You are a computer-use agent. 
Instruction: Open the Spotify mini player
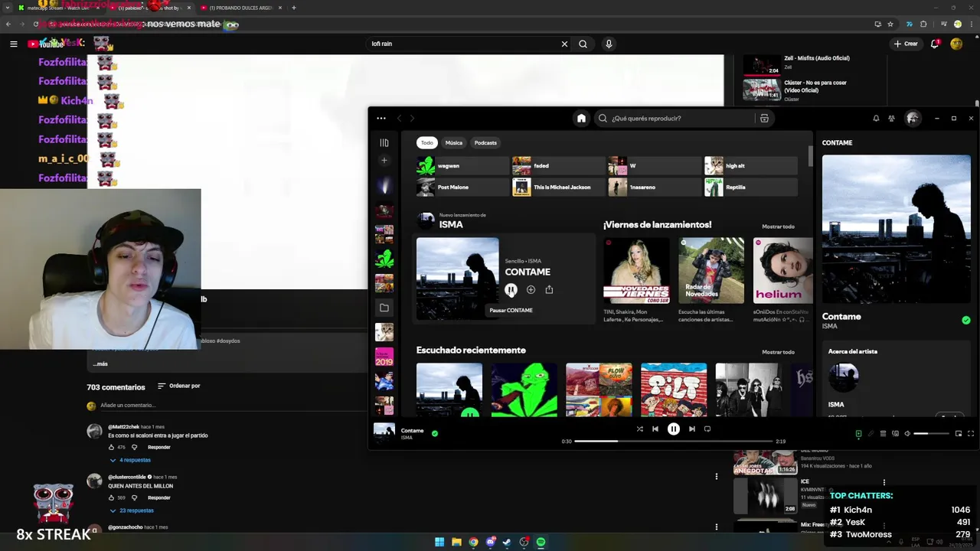click(958, 433)
